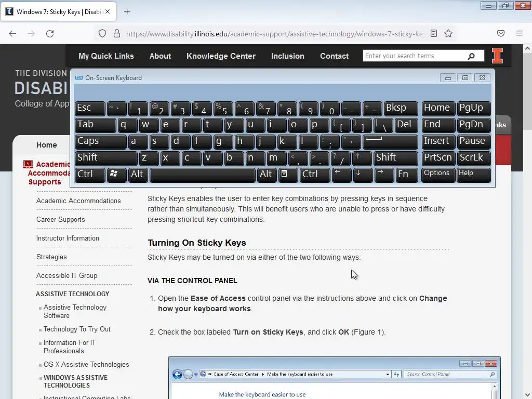Click the Options key on On-Screen Keyboard
The image size is (532, 399).
click(438, 175)
